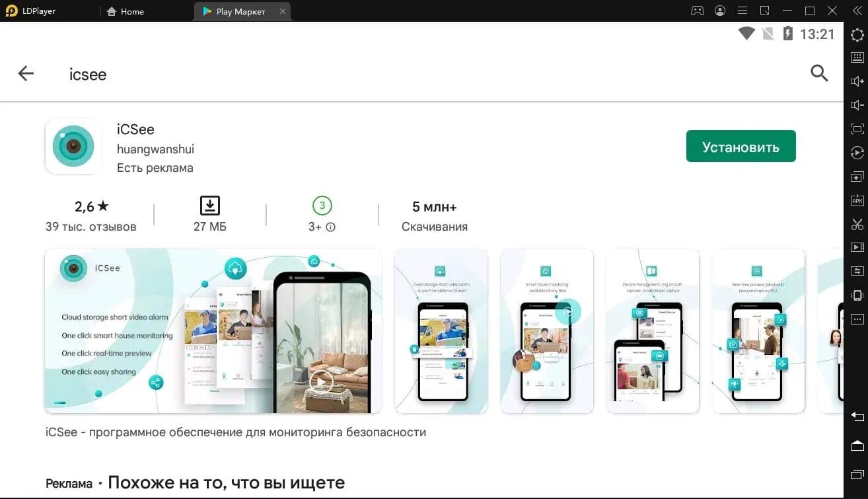Open LDPlayer settings gear in sidebar

[857, 35]
